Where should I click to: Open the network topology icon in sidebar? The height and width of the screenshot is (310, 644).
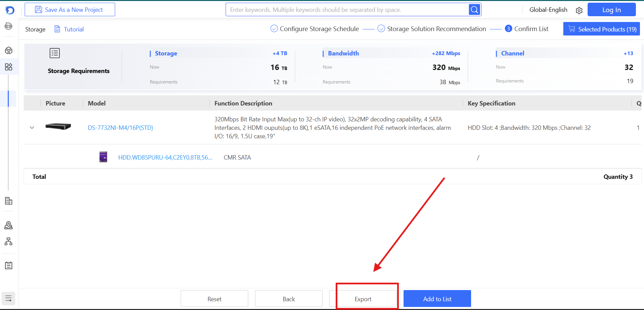click(x=9, y=241)
